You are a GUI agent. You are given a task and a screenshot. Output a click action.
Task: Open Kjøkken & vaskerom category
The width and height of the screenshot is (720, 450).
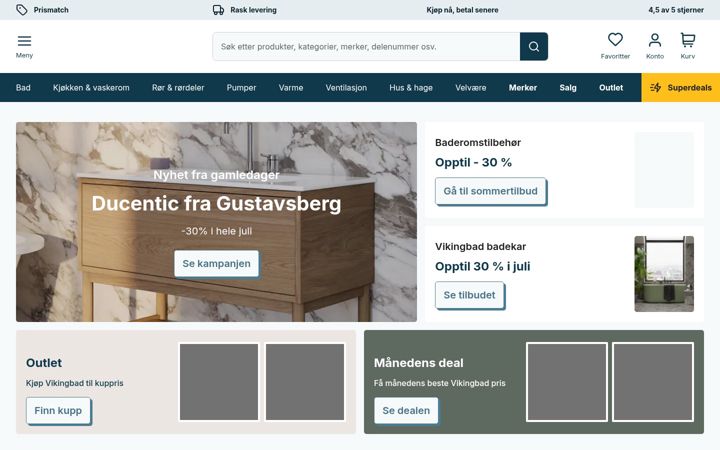[91, 88]
